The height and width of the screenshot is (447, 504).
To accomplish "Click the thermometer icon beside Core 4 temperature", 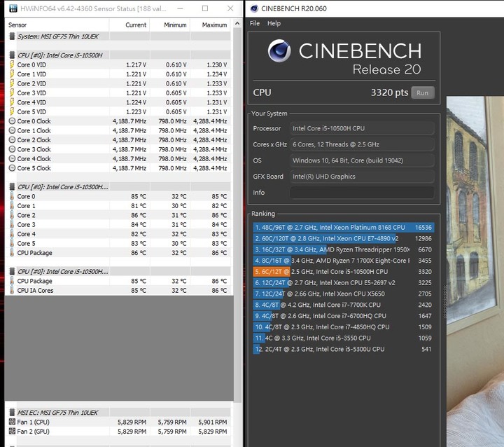I will click(x=12, y=233).
